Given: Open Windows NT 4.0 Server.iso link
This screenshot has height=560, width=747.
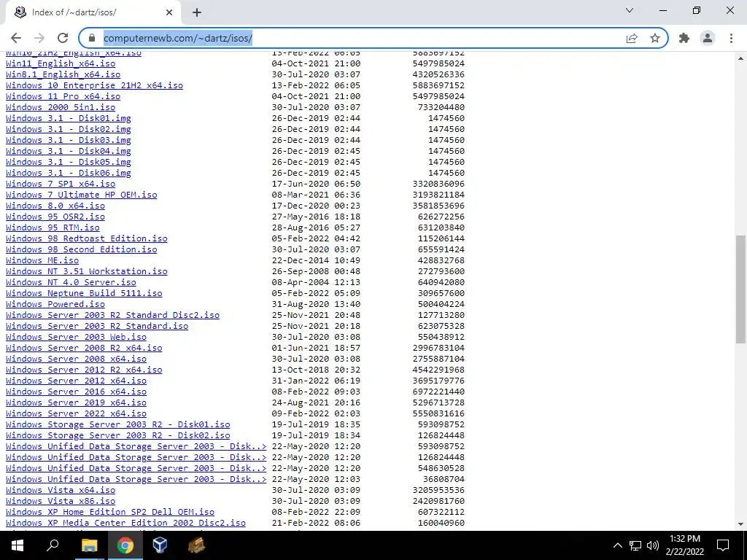Looking at the screenshot, I should click(71, 282).
